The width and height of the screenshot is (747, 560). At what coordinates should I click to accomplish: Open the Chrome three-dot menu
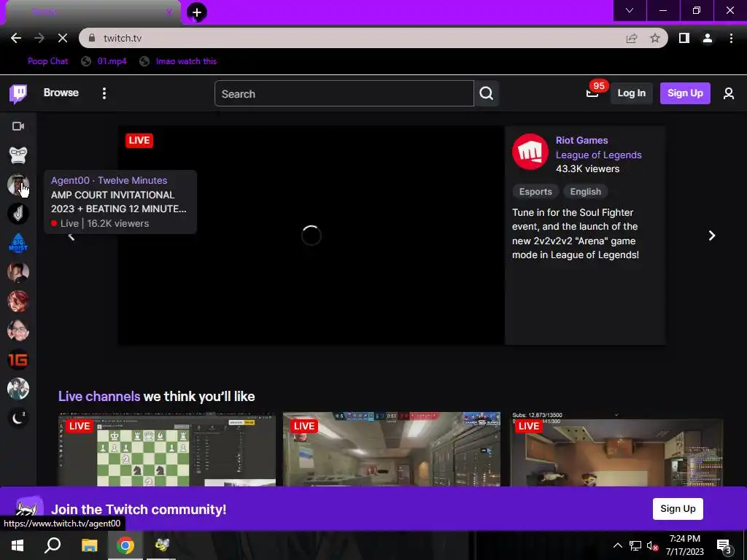(x=731, y=38)
